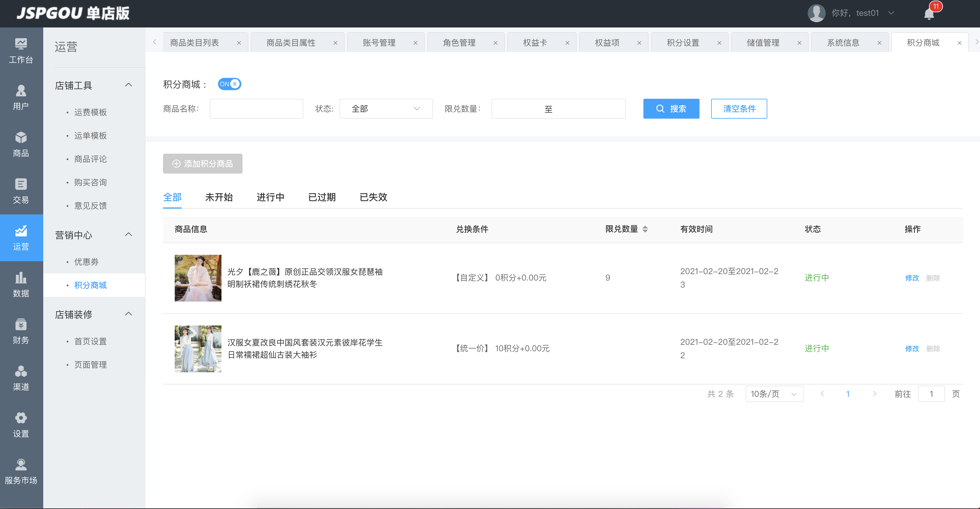Screen dimensions: 980x509
Task: Focus the 商品名称 input field
Action: point(257,109)
